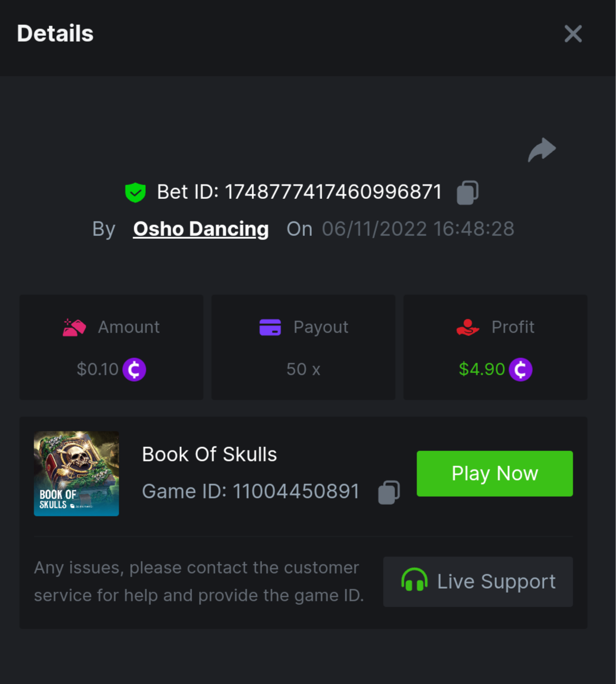Image resolution: width=616 pixels, height=684 pixels.
Task: Click the purple coin icon beside $4.90
Action: tap(521, 369)
